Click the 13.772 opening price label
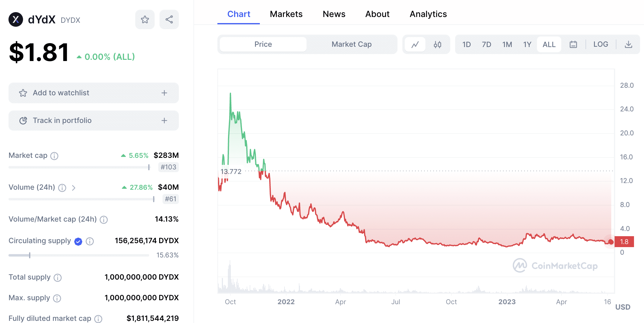Image resolution: width=644 pixels, height=323 pixels. point(231,172)
